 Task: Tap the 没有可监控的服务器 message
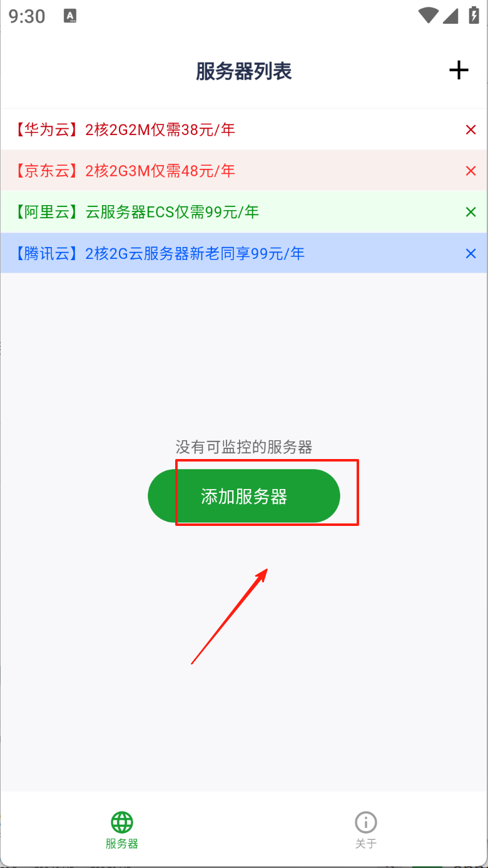tap(244, 447)
